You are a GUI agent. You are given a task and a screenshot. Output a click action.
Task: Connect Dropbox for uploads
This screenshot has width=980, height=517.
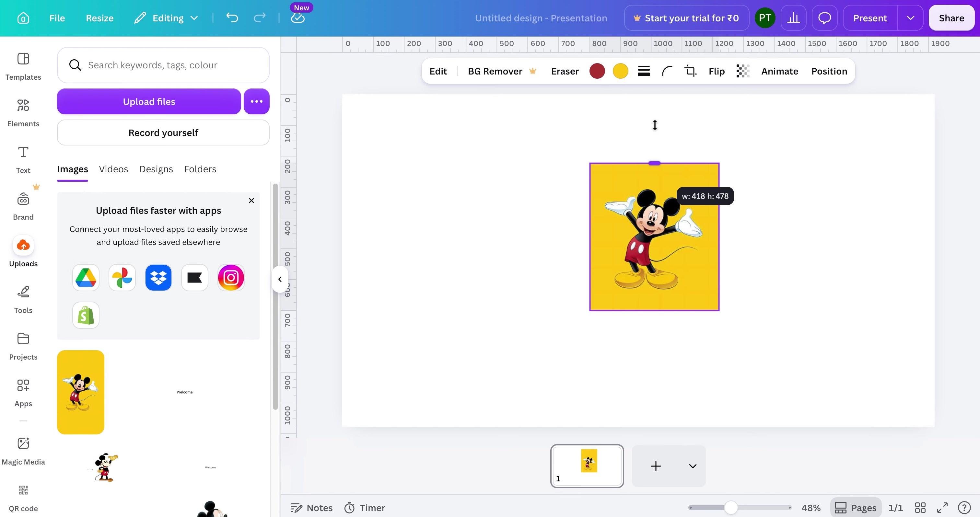pos(158,278)
